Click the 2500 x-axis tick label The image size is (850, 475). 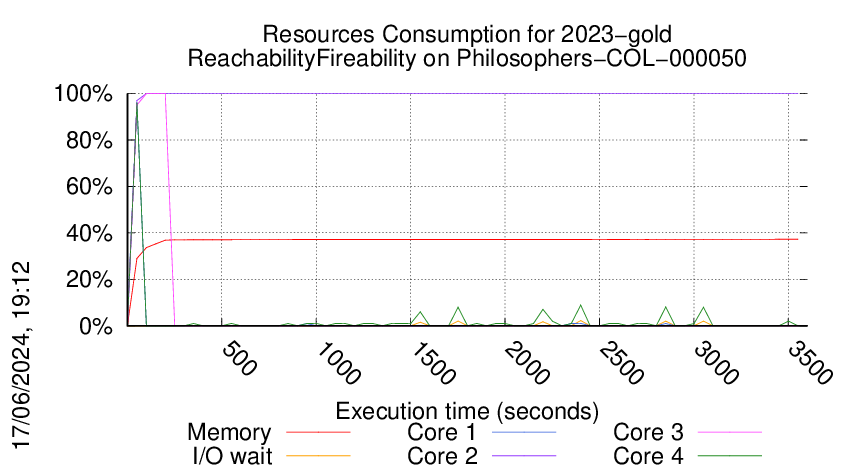click(x=621, y=363)
